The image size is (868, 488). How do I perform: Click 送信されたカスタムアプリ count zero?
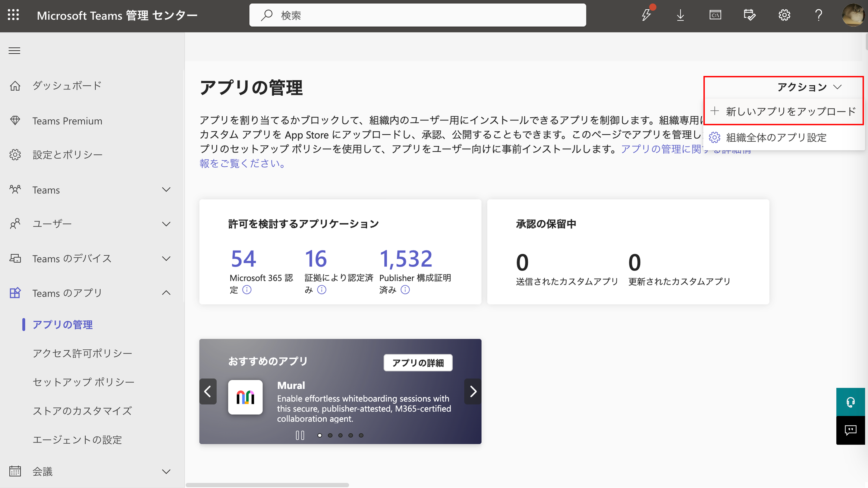click(522, 262)
